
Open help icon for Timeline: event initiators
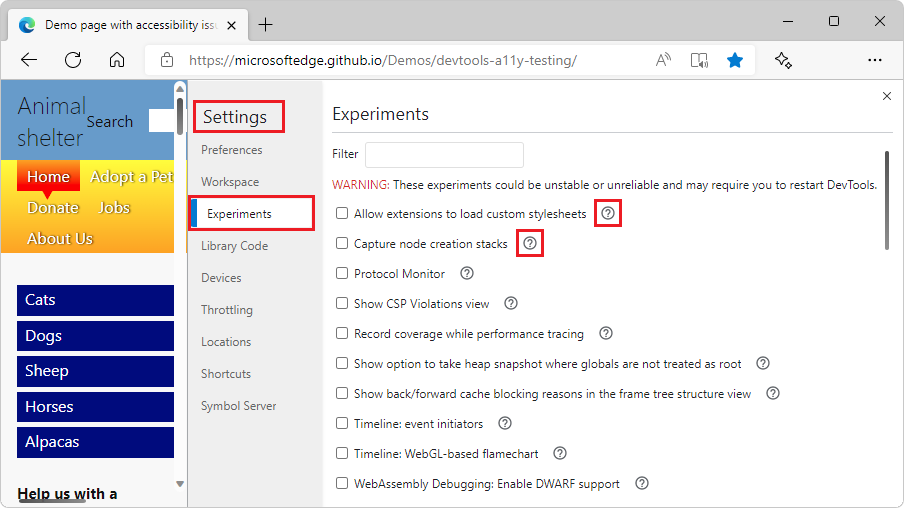(x=504, y=423)
